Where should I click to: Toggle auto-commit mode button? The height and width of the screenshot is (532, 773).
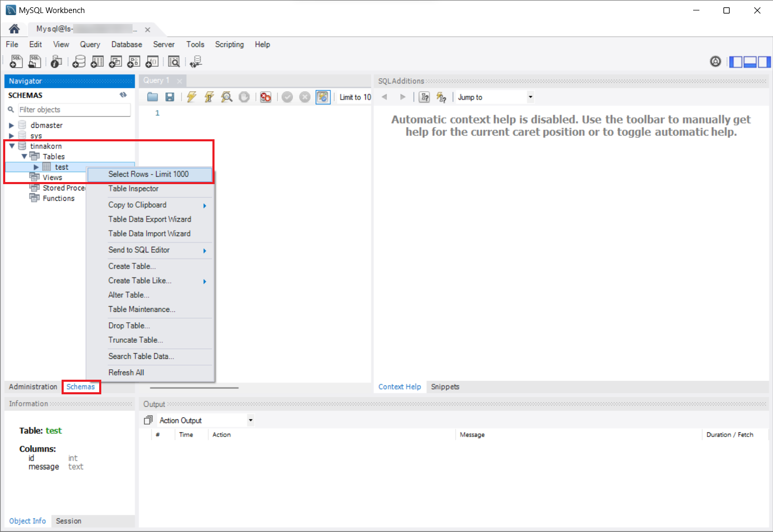click(323, 97)
